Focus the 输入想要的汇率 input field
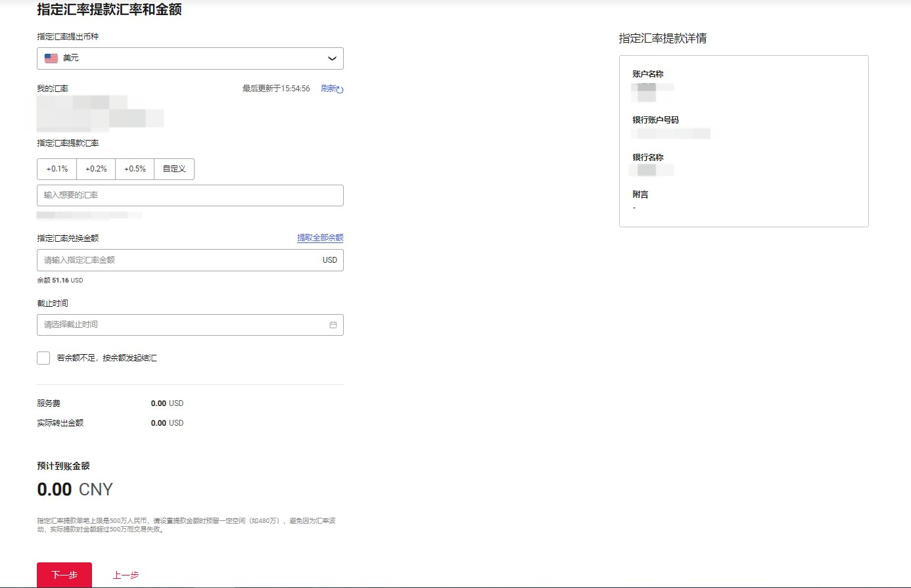The width and height of the screenshot is (911, 588). 190,195
